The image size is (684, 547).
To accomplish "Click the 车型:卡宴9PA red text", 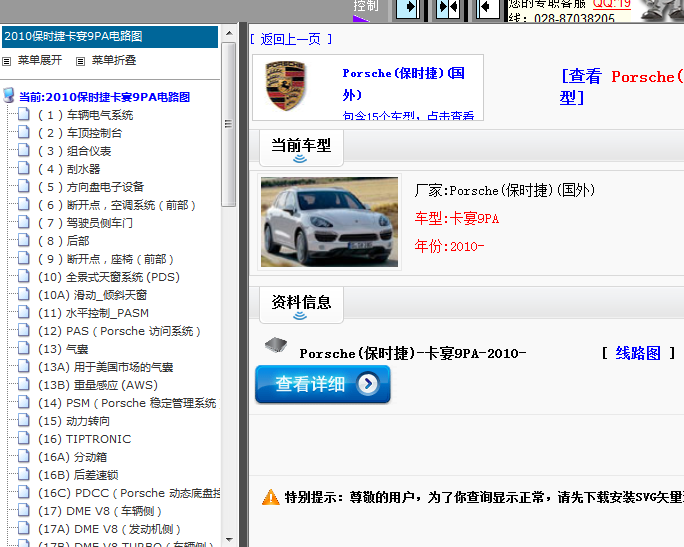I will 457,218.
